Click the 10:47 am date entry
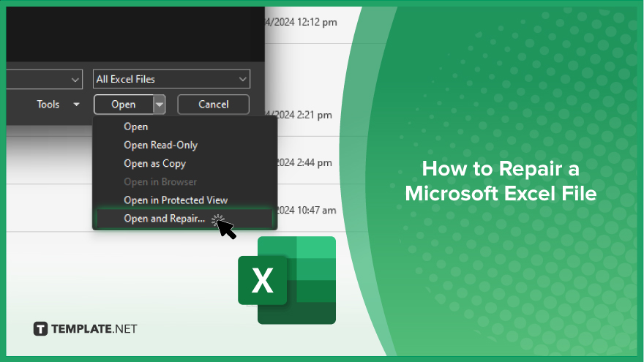 point(306,210)
